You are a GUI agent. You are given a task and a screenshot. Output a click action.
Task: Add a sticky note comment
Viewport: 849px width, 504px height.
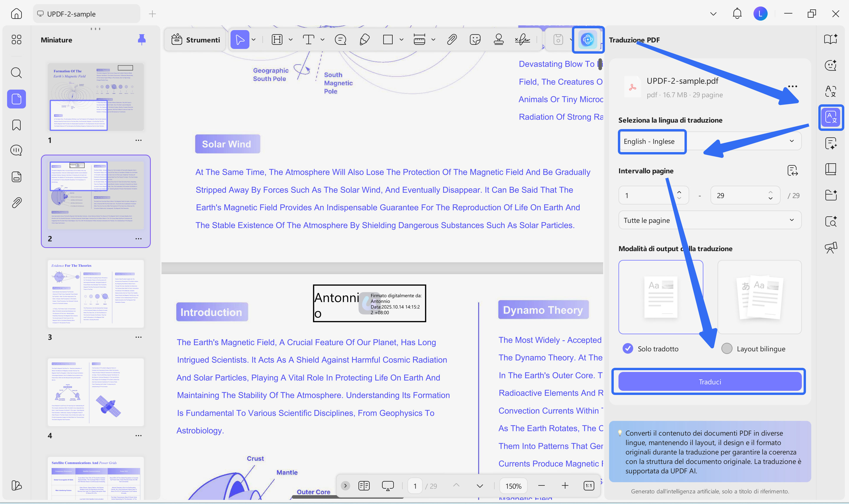click(x=340, y=40)
